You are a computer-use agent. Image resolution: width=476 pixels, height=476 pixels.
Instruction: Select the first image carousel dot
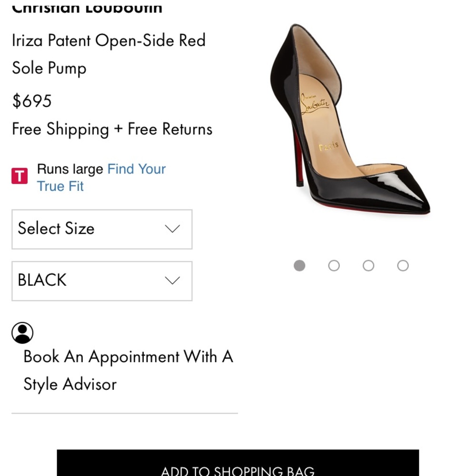(x=299, y=265)
